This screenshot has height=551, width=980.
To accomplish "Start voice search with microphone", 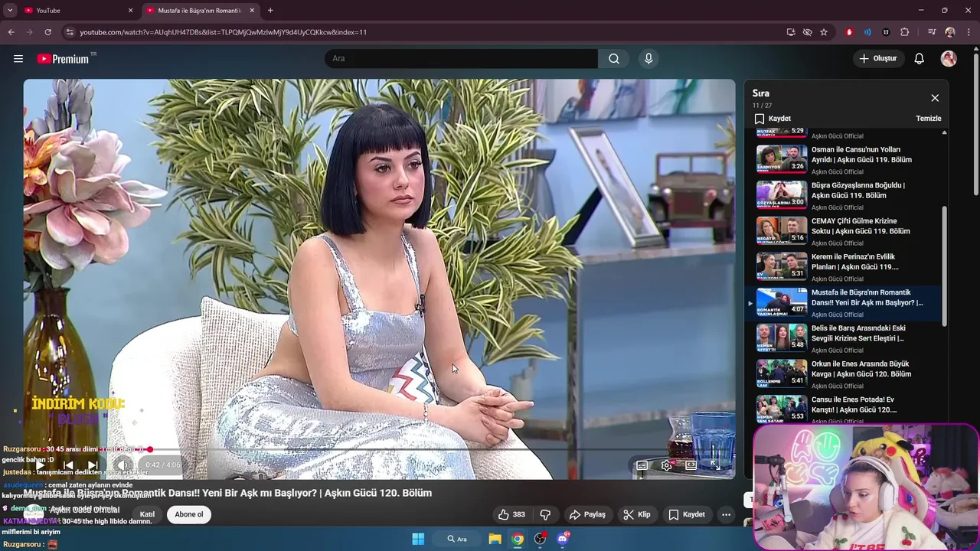I will pyautogui.click(x=648, y=59).
